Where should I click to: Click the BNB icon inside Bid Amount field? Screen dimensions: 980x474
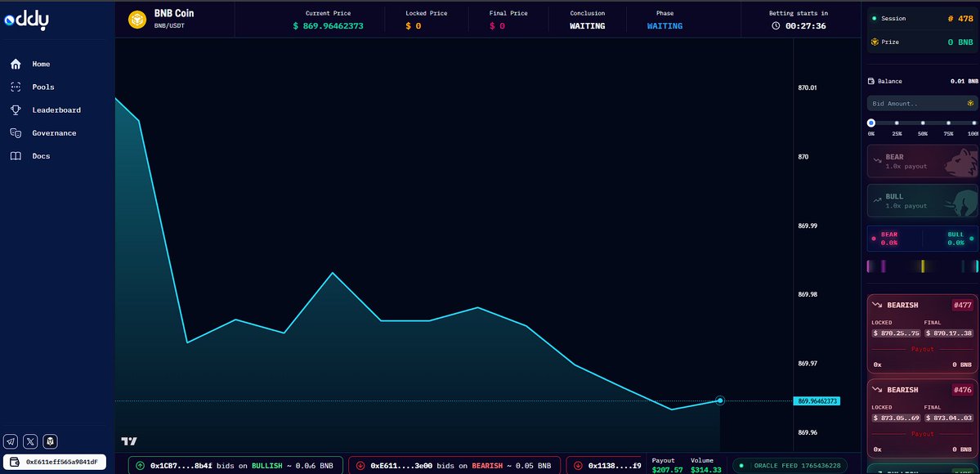[971, 103]
